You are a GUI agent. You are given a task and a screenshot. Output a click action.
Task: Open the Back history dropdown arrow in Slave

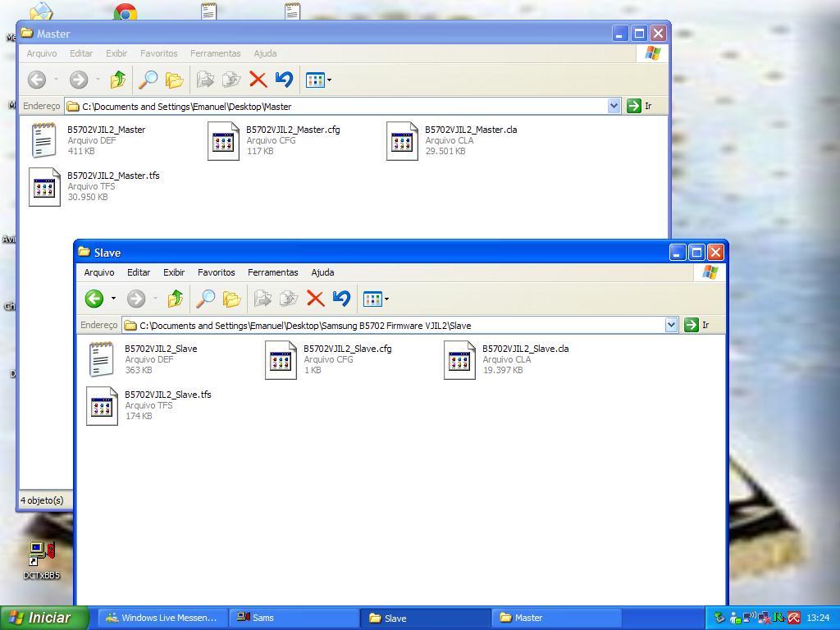[113, 299]
